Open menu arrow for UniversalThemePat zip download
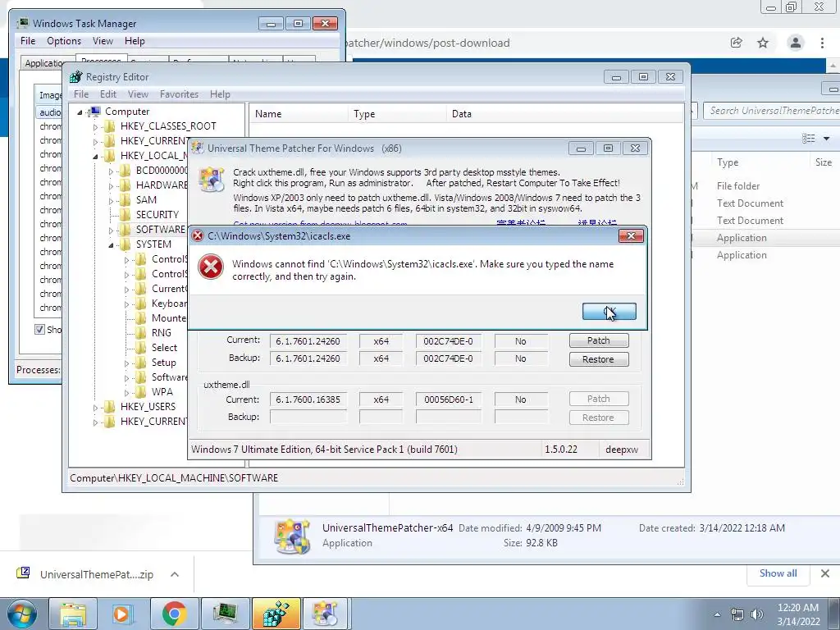The height and width of the screenshot is (630, 840). (175, 574)
